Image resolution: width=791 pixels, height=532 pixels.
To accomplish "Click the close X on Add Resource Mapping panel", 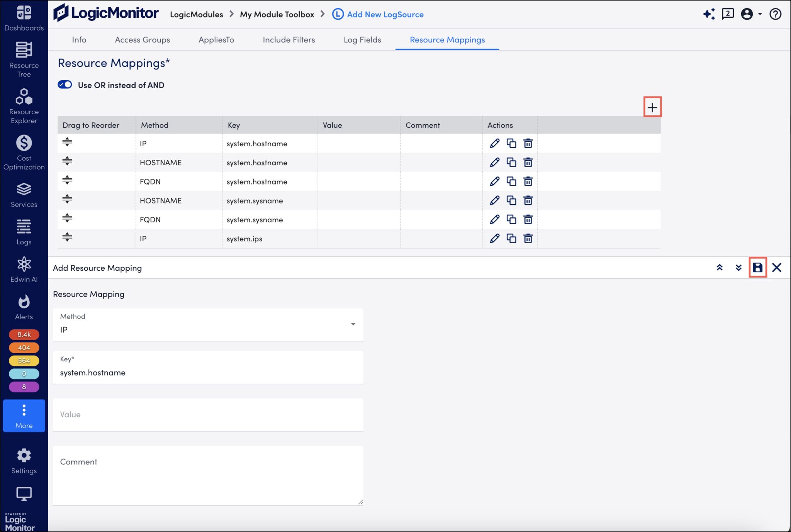I will point(777,267).
